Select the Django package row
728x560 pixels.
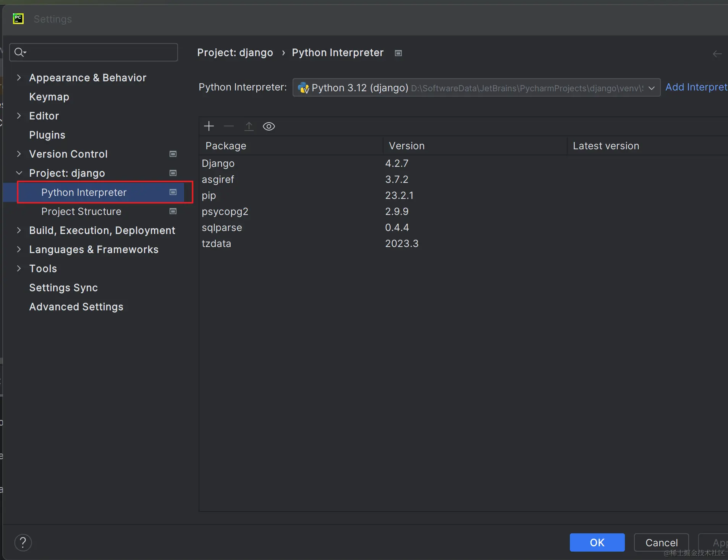463,163
